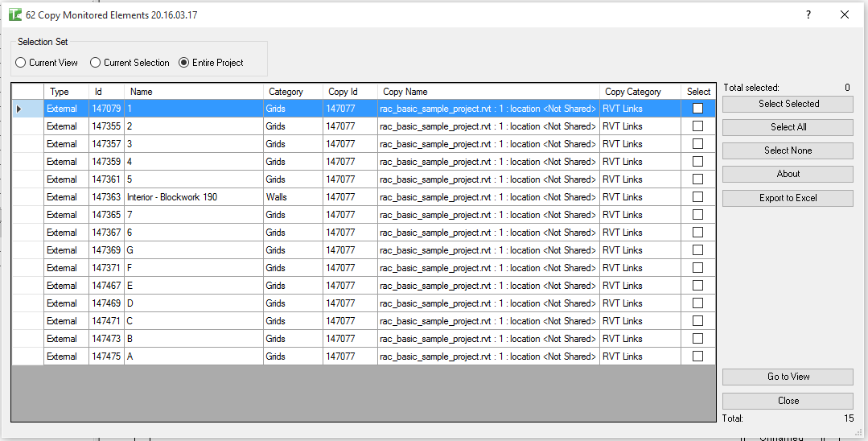This screenshot has width=868, height=441.
Task: Click the Id cell 147365
Action: [x=106, y=215]
